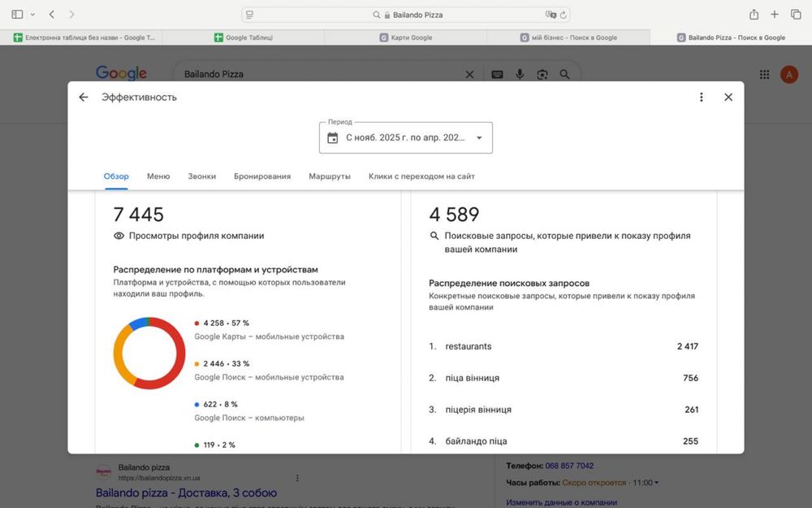The image size is (812, 508).
Task: Click the 7 445 profile views number
Action: [x=138, y=214]
